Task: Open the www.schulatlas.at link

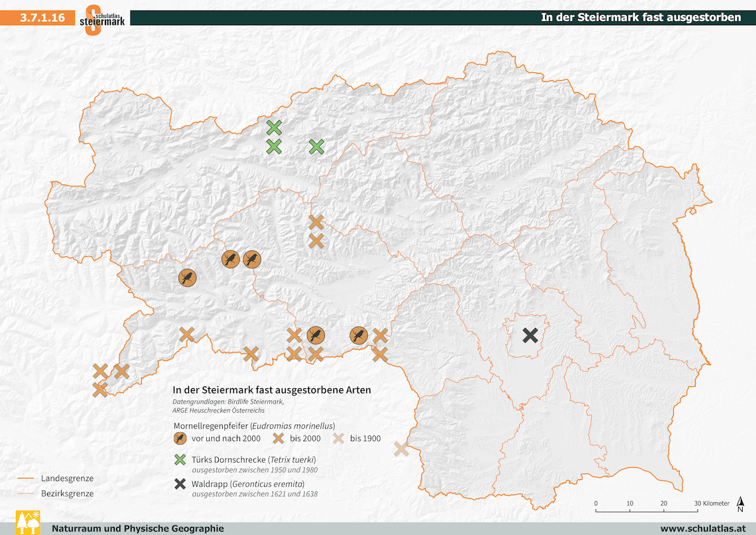Action: click(702, 529)
